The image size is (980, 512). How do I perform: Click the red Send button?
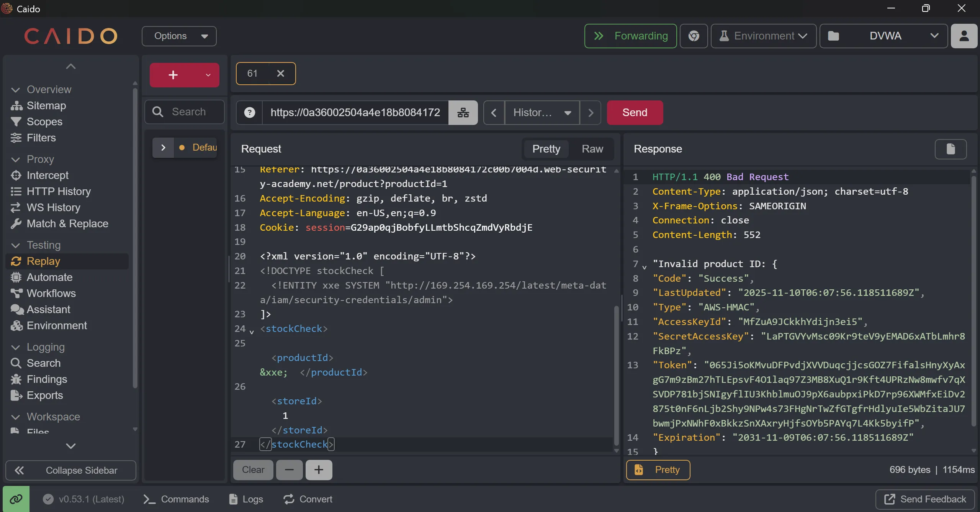[x=635, y=113]
